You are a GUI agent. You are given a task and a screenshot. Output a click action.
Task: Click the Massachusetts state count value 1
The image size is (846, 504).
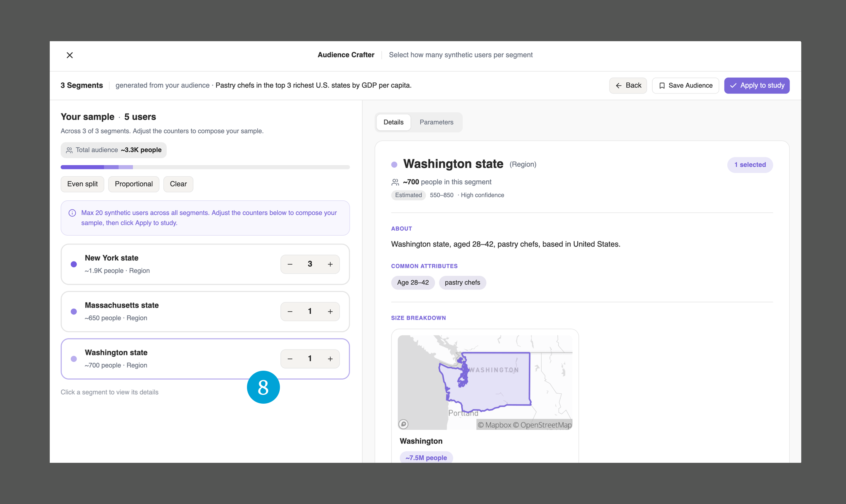pyautogui.click(x=310, y=311)
